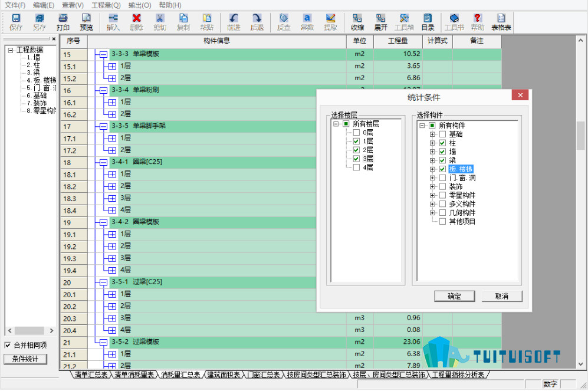Collapse the 所有构件 tree node
The image size is (588, 391).
pos(422,125)
